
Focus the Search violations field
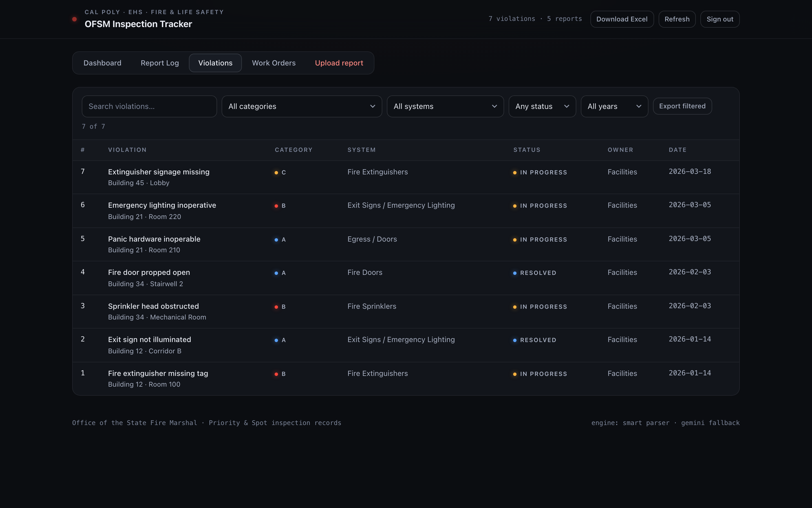149,106
